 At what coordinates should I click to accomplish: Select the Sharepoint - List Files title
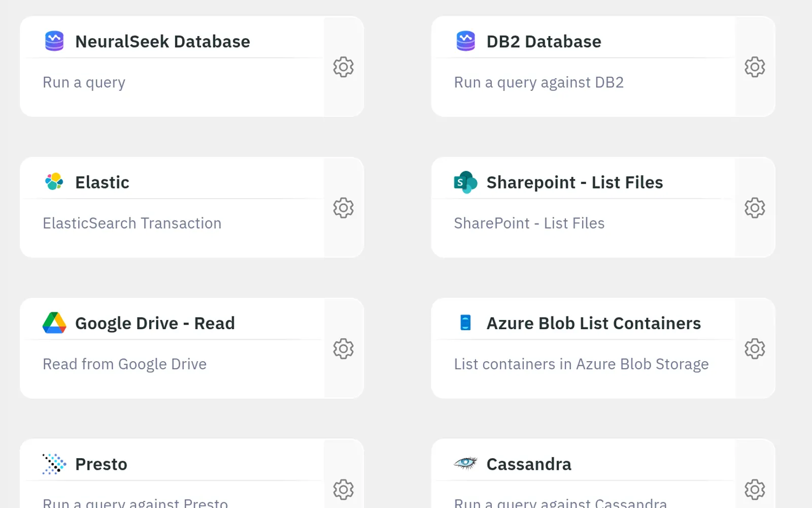click(x=574, y=182)
